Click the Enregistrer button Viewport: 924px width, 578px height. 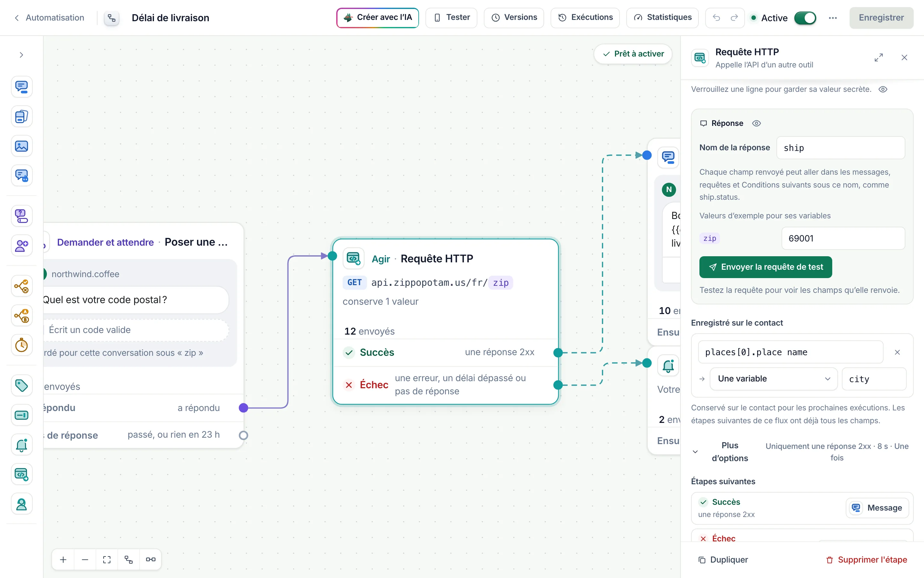(x=881, y=18)
